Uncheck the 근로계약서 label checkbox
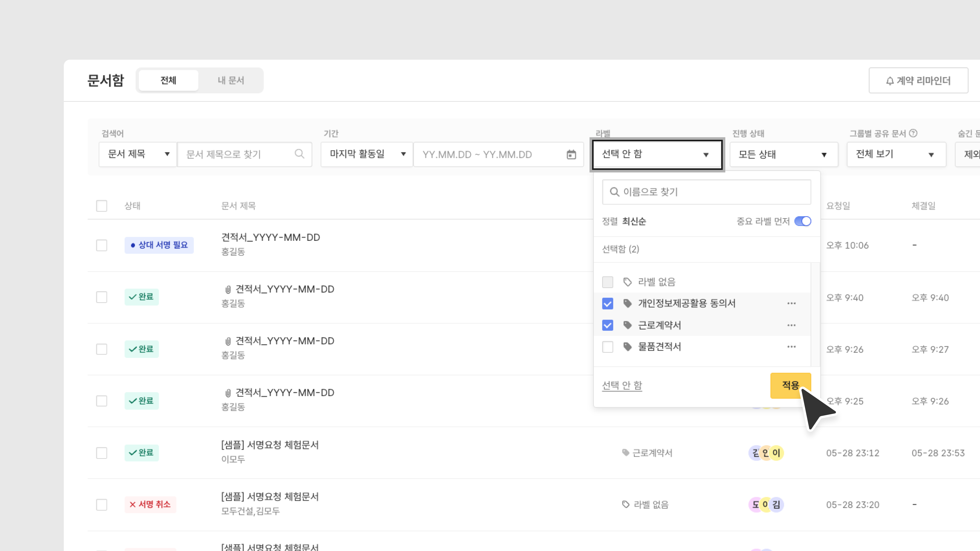The image size is (980, 551). pyautogui.click(x=608, y=325)
